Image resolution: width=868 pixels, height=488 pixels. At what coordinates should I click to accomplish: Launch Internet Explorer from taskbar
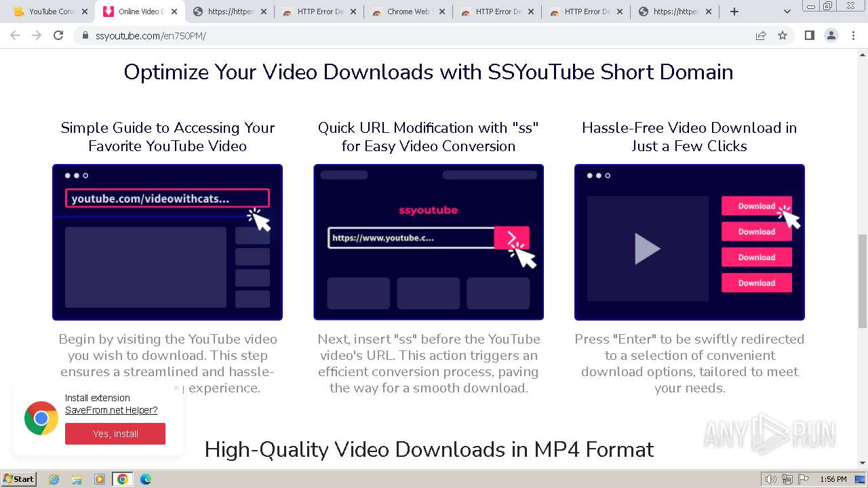pos(54,479)
